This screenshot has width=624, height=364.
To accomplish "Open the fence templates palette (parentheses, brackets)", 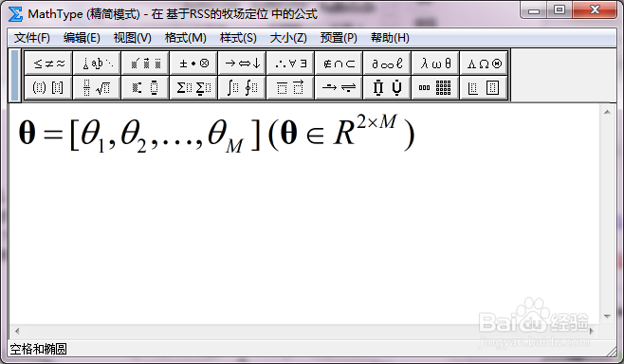I will point(48,87).
